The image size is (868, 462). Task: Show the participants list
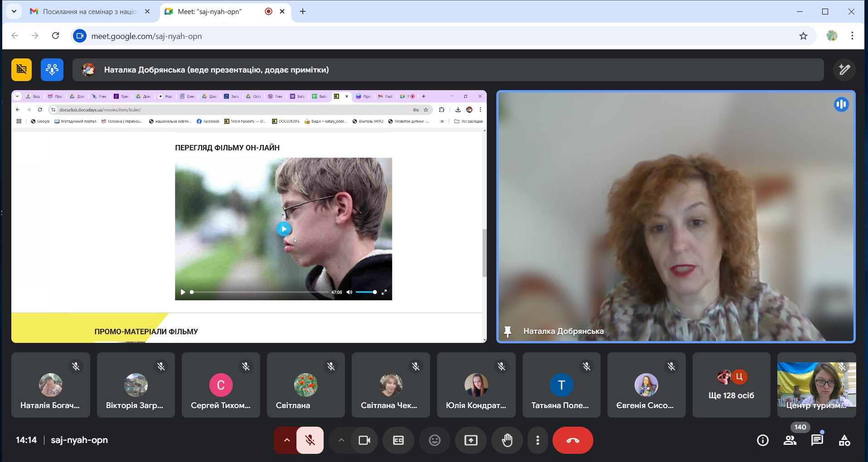pos(790,440)
